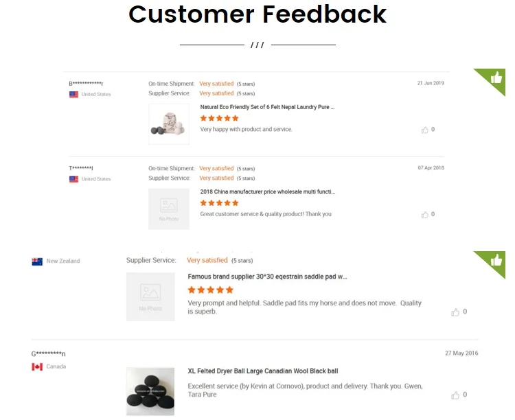Click United States flag under T***l reviewer

(73, 179)
